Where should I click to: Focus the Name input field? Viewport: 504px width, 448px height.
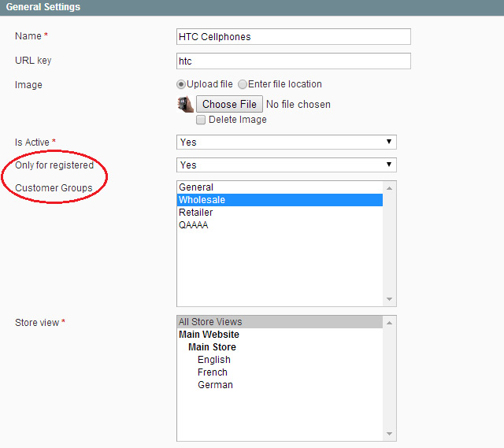[294, 37]
